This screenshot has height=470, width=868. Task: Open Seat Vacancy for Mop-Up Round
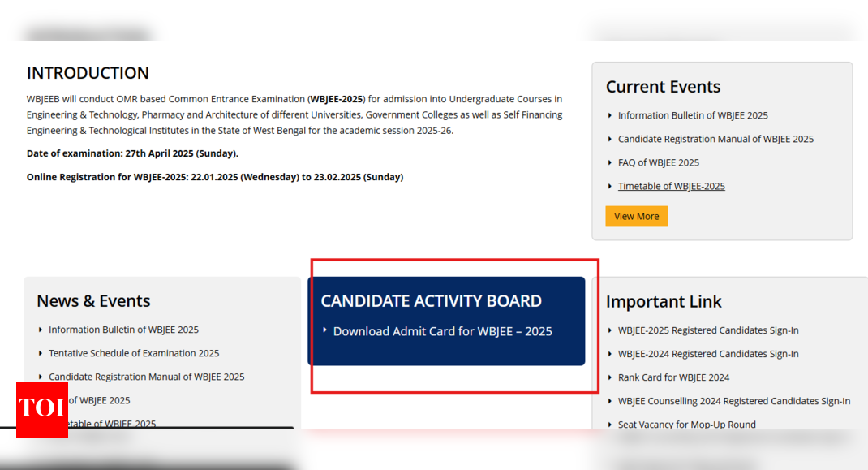(x=686, y=424)
